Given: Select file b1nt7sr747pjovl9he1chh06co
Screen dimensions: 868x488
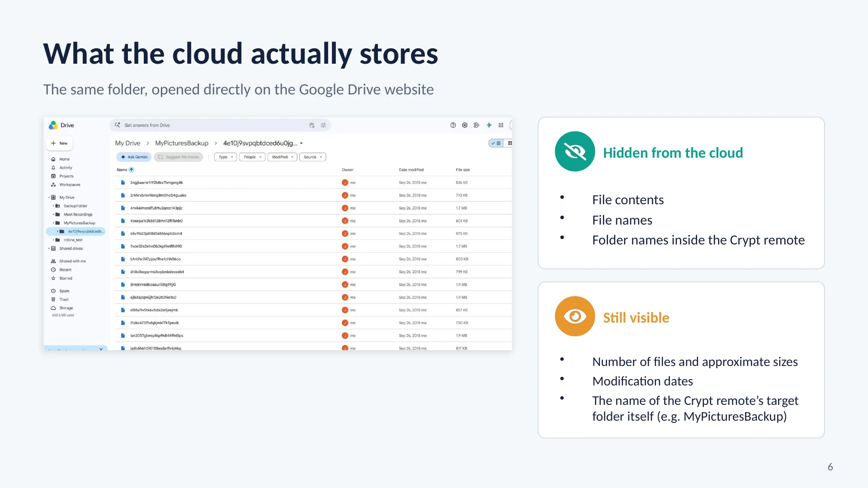Looking at the screenshot, I should pos(156,259).
